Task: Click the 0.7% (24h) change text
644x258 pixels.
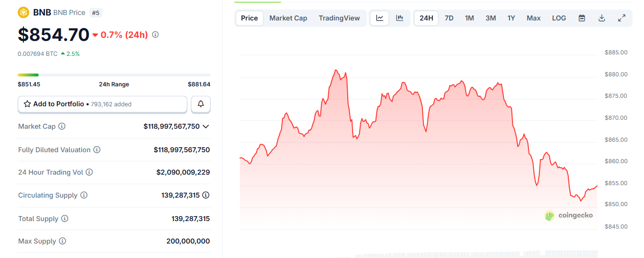Action: pos(124,35)
